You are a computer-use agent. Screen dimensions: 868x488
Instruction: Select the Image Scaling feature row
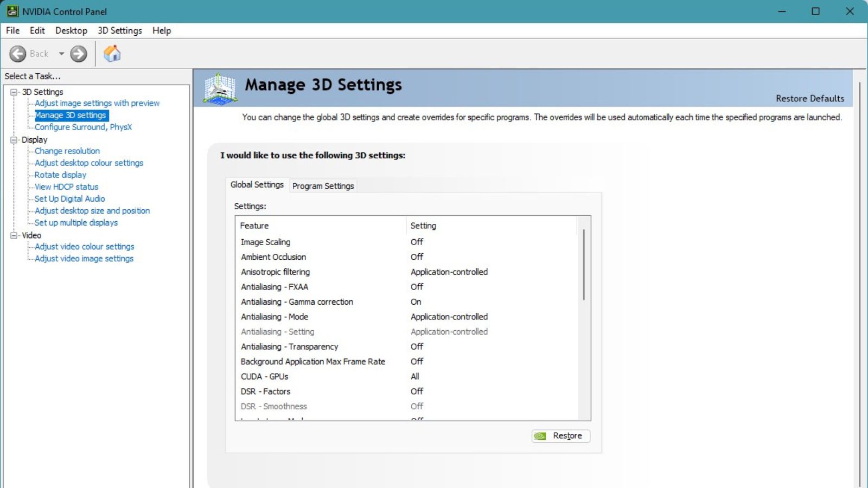point(407,242)
